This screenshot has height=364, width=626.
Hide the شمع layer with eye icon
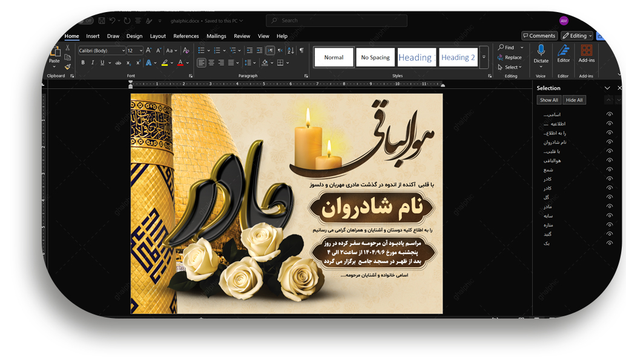(x=610, y=170)
